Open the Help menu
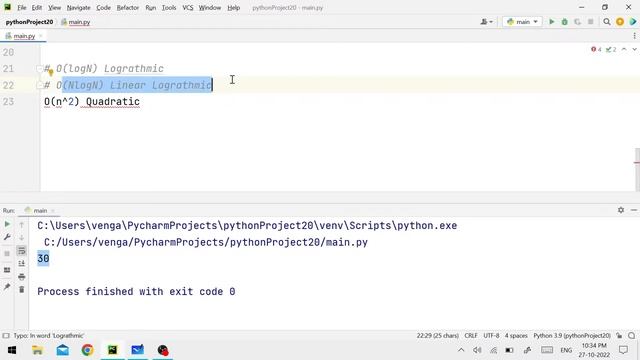The image size is (640, 360). pos(233,7)
